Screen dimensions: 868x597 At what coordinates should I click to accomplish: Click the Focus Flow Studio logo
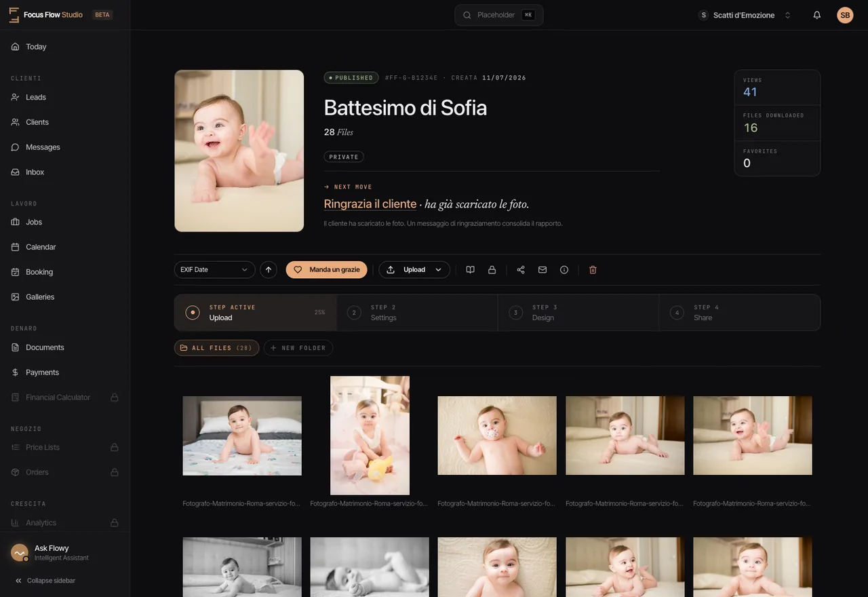point(45,15)
